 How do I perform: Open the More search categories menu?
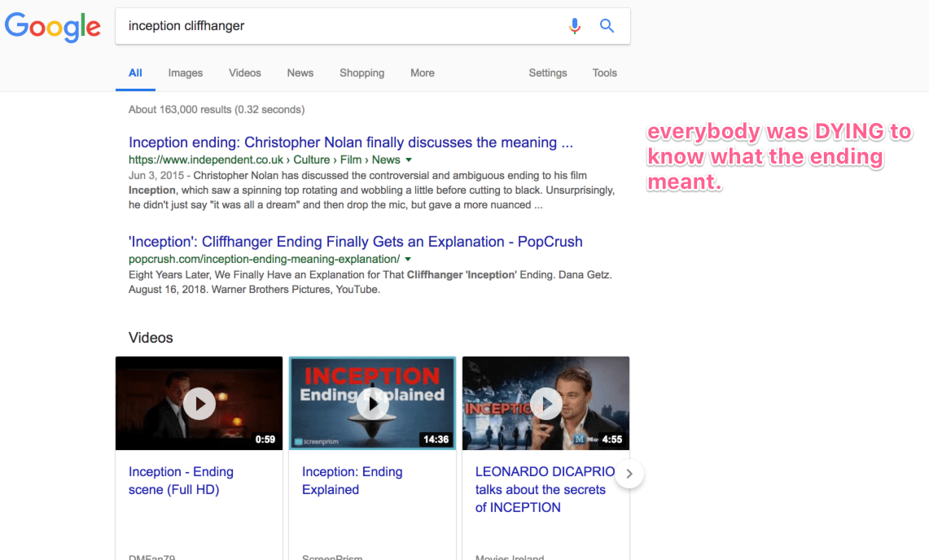pyautogui.click(x=423, y=73)
